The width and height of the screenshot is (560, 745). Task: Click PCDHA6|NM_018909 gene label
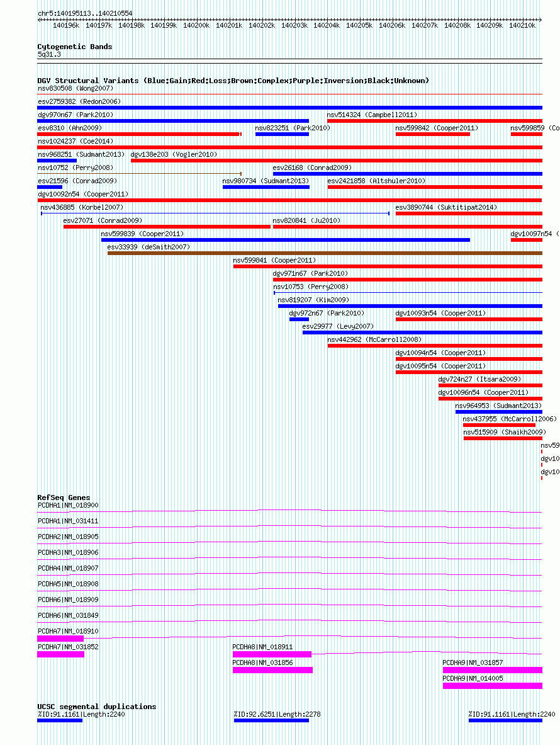pos(68,600)
